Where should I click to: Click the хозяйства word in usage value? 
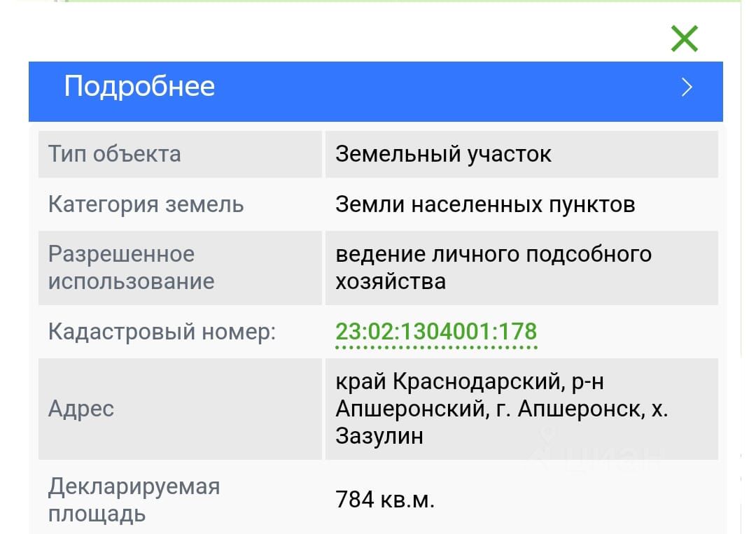pyautogui.click(x=391, y=281)
